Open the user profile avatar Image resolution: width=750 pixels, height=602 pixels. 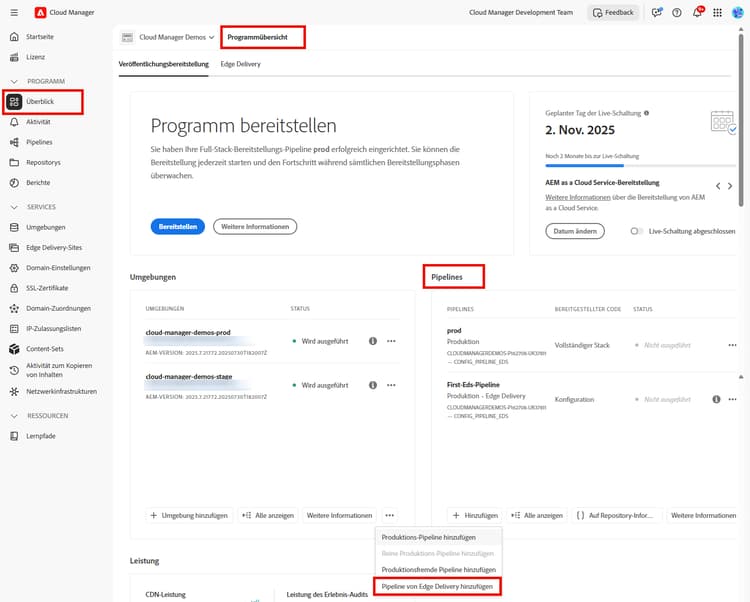tap(738, 12)
